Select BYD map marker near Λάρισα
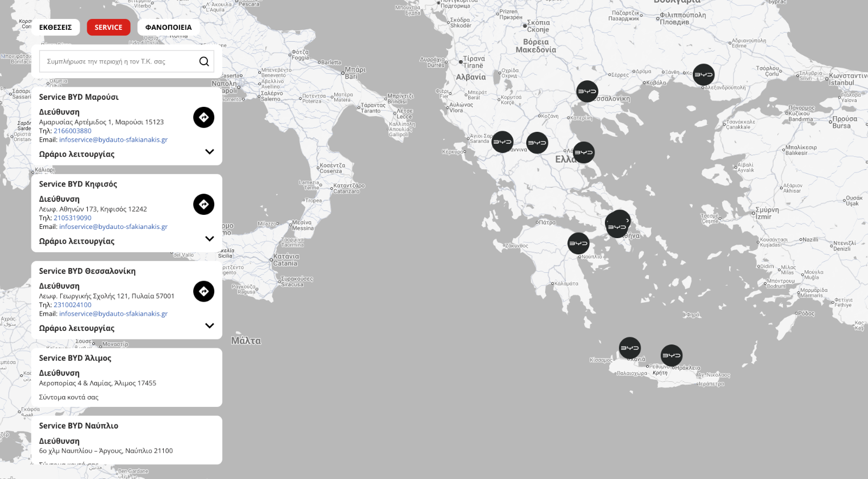Screen dimensions: 868x479 click(584, 152)
